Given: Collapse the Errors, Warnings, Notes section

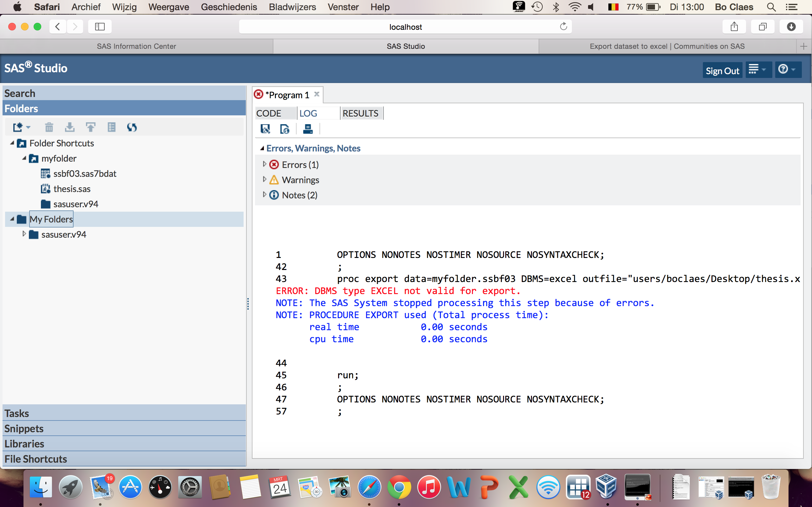Looking at the screenshot, I should (262, 148).
